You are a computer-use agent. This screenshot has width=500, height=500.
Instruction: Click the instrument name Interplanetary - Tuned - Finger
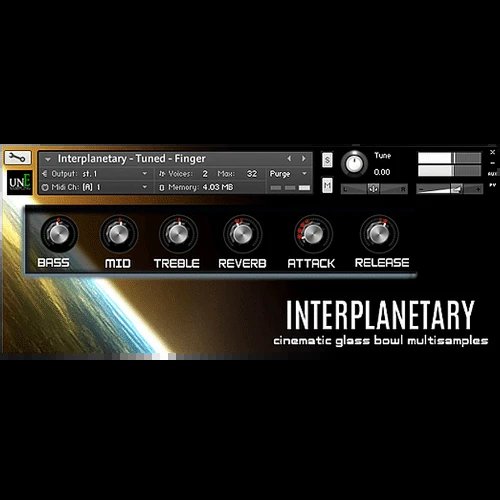click(x=132, y=159)
